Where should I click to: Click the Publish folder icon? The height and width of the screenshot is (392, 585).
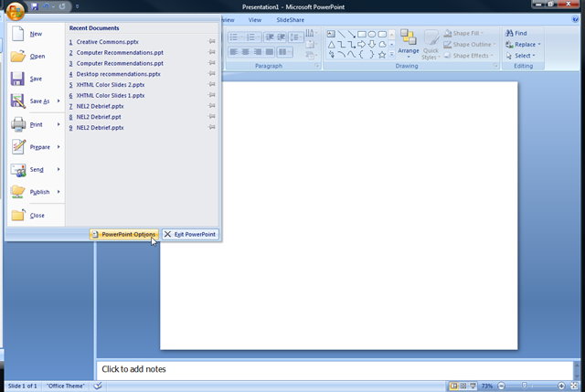[x=18, y=192]
